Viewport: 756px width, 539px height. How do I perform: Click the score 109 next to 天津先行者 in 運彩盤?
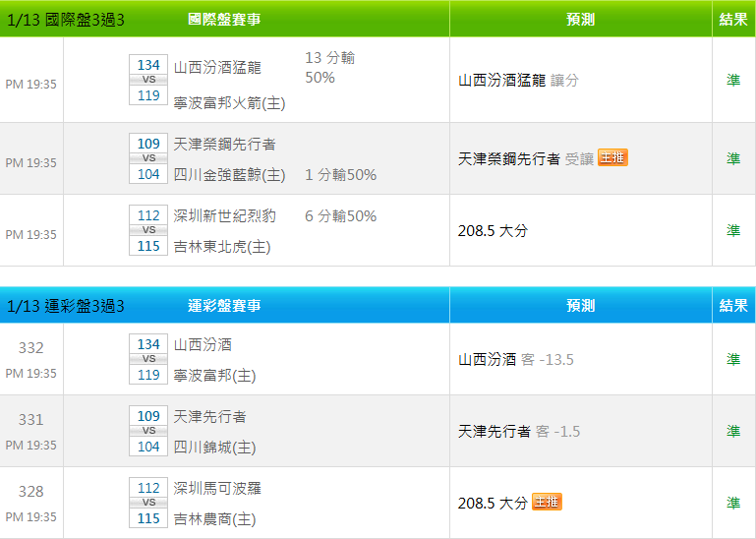point(148,416)
